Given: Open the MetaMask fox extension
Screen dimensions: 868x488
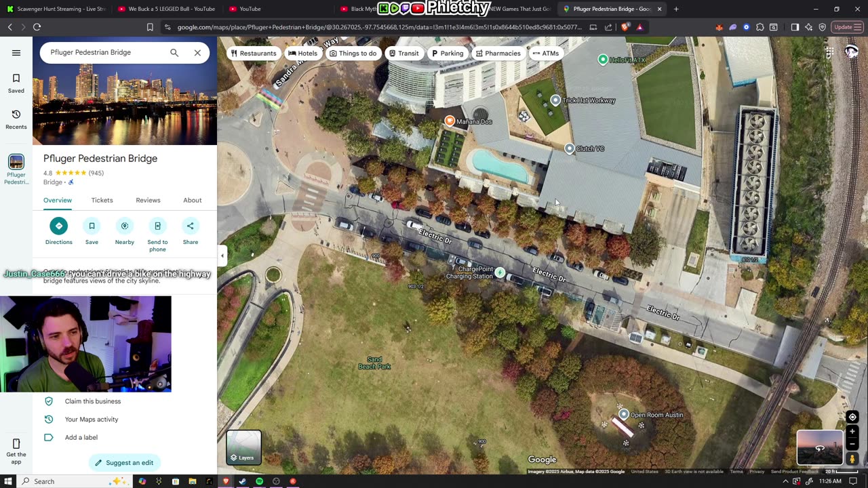Looking at the screenshot, I should point(719,27).
